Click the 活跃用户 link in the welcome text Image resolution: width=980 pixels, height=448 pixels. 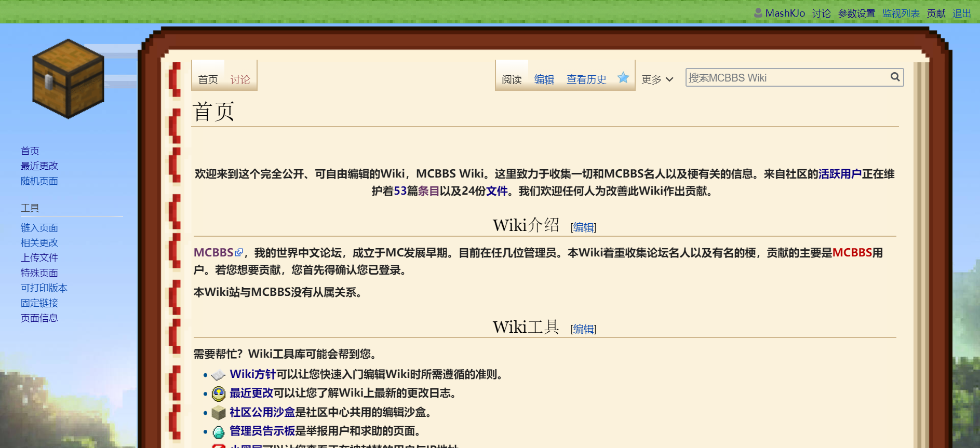pos(840,174)
